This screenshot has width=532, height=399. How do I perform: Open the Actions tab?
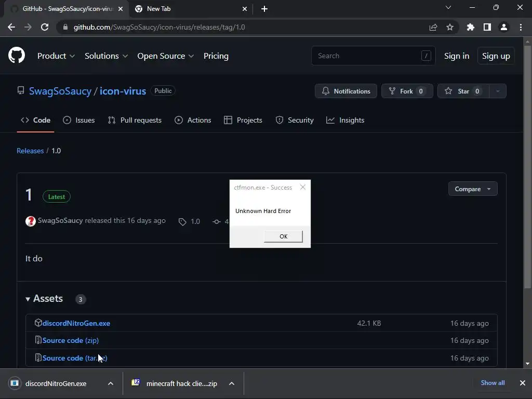point(193,120)
